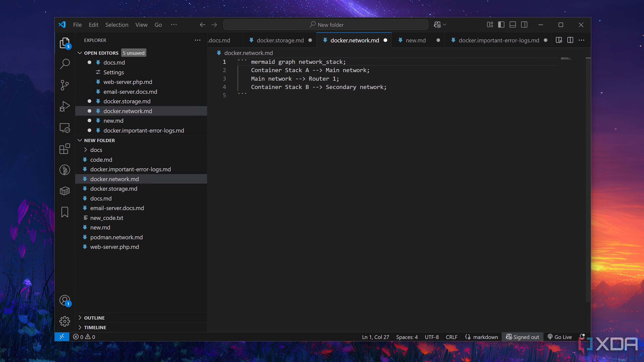Open the File menu

(x=77, y=25)
